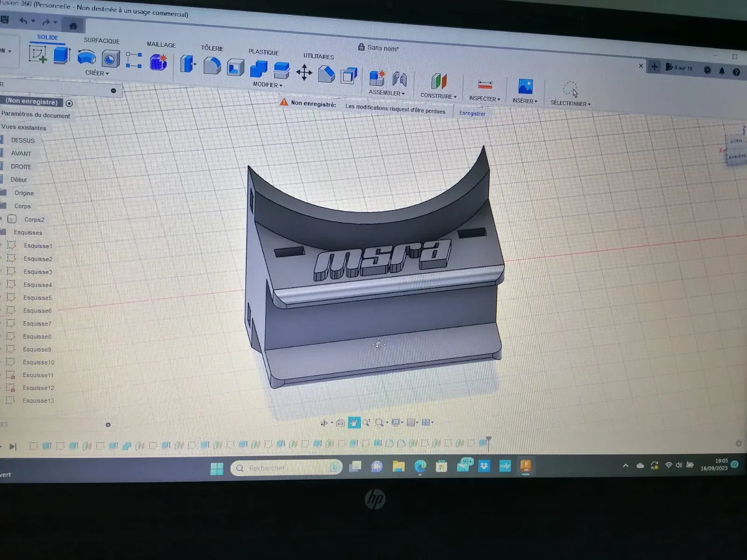Expand the ASSEMBLER dropdown
The height and width of the screenshot is (560, 747).
point(387,92)
